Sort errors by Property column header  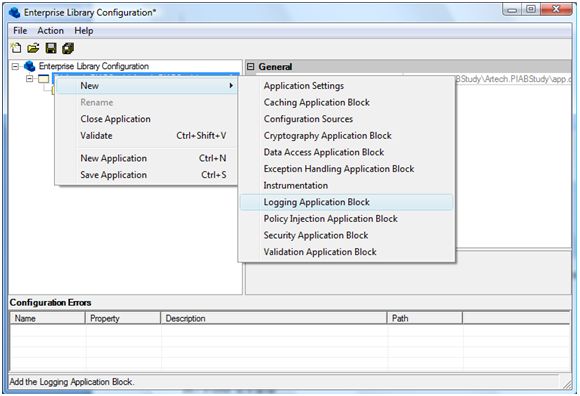[x=123, y=318]
